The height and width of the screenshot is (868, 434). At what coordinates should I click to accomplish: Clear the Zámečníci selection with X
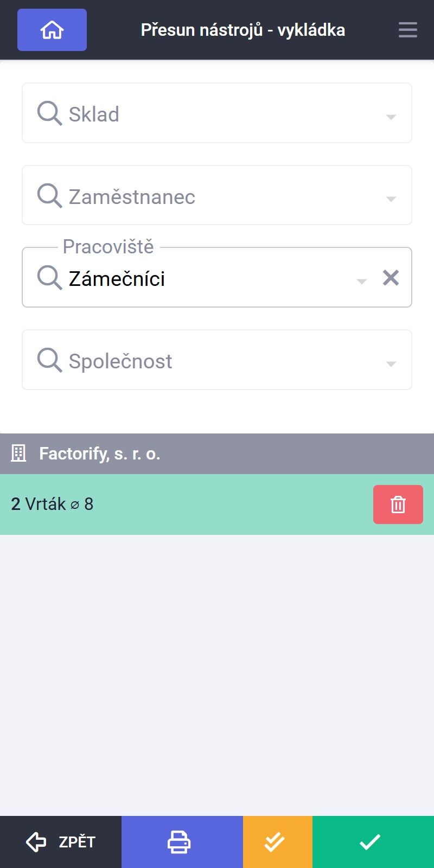click(391, 278)
